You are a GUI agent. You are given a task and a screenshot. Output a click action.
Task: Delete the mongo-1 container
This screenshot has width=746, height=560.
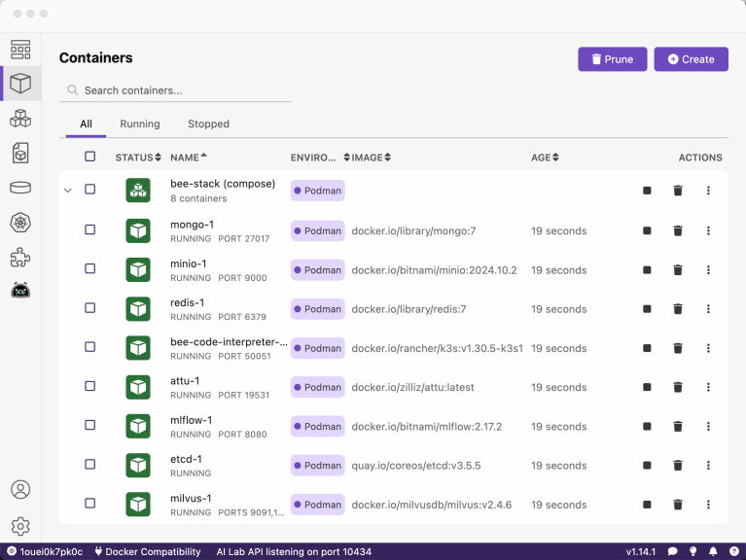pos(678,230)
